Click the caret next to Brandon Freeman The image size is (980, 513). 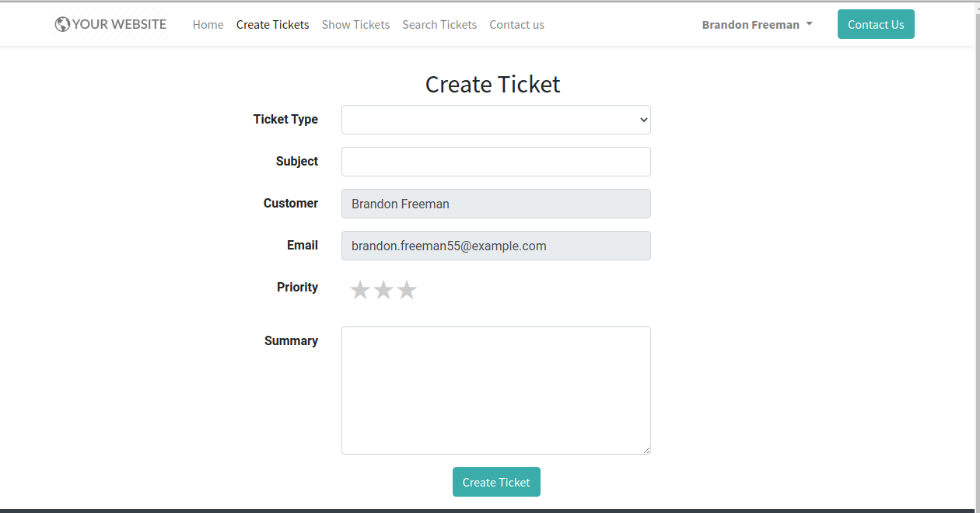(x=809, y=24)
